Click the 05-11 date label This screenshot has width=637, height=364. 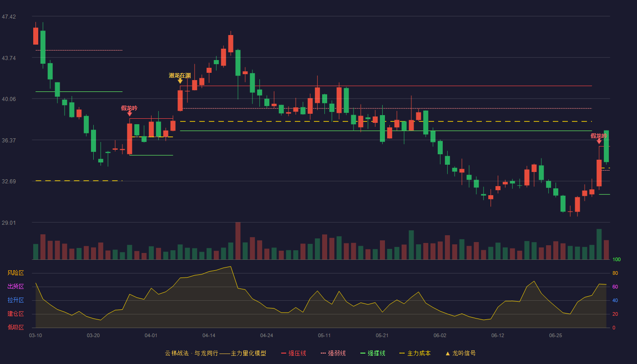pos(324,335)
